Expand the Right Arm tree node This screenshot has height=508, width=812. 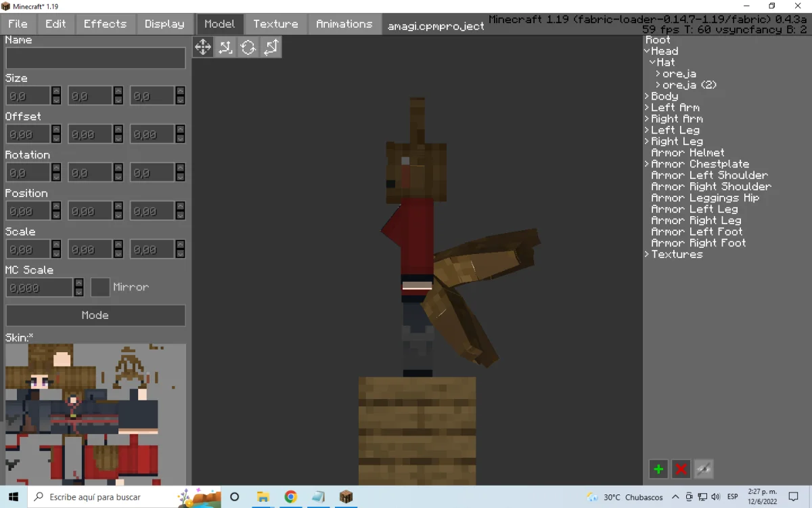pos(647,119)
